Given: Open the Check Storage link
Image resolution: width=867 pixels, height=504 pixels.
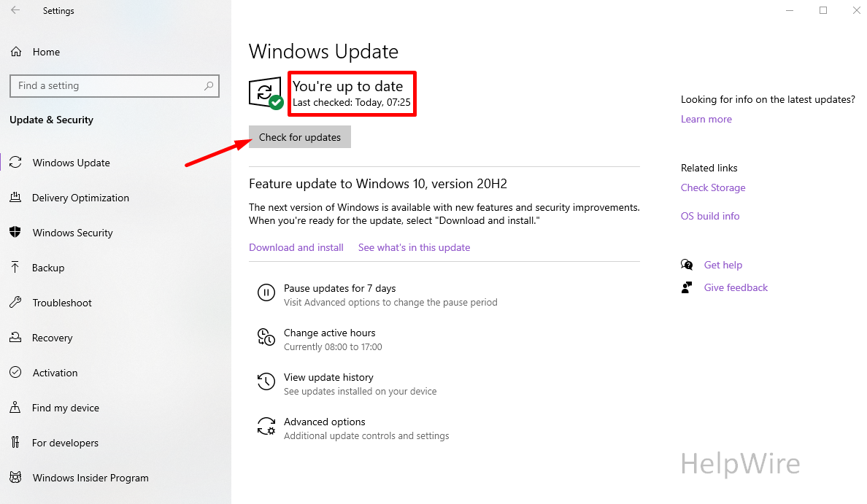Looking at the screenshot, I should [713, 188].
